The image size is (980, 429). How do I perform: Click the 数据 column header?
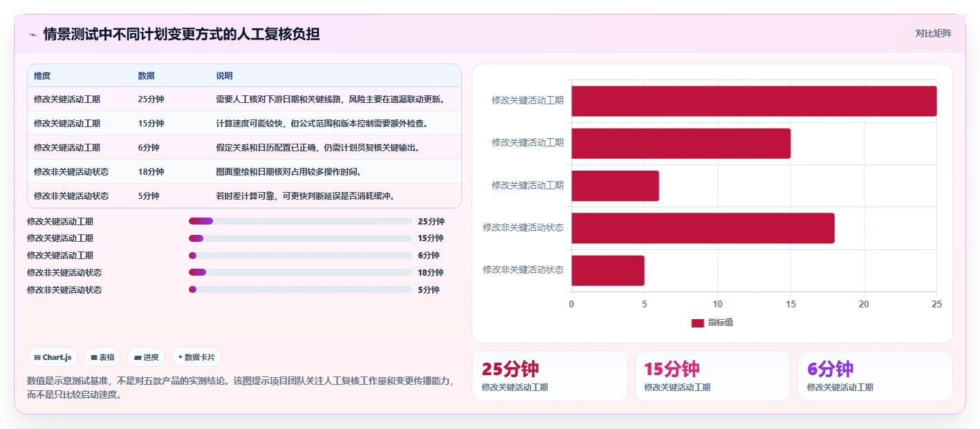[x=147, y=75]
